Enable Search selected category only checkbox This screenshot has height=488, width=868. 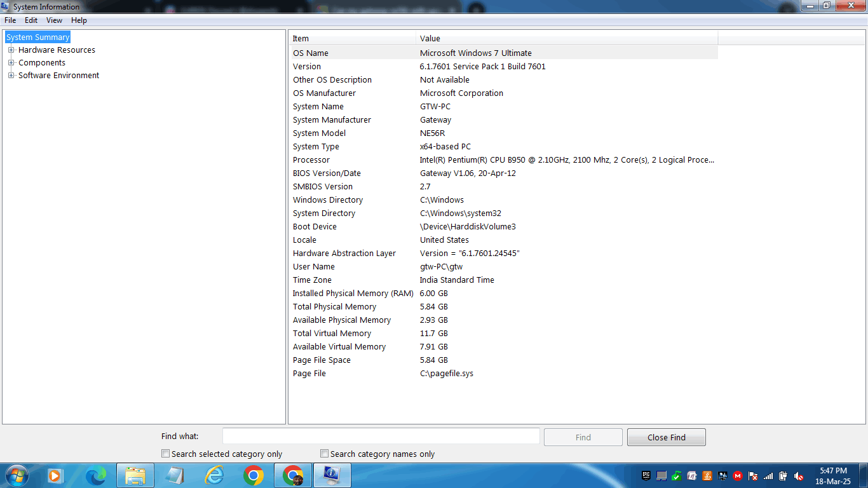point(166,454)
